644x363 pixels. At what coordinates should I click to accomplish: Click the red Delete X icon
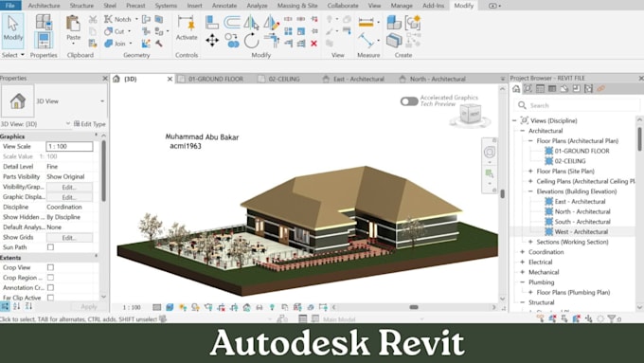pyautogui.click(x=313, y=44)
